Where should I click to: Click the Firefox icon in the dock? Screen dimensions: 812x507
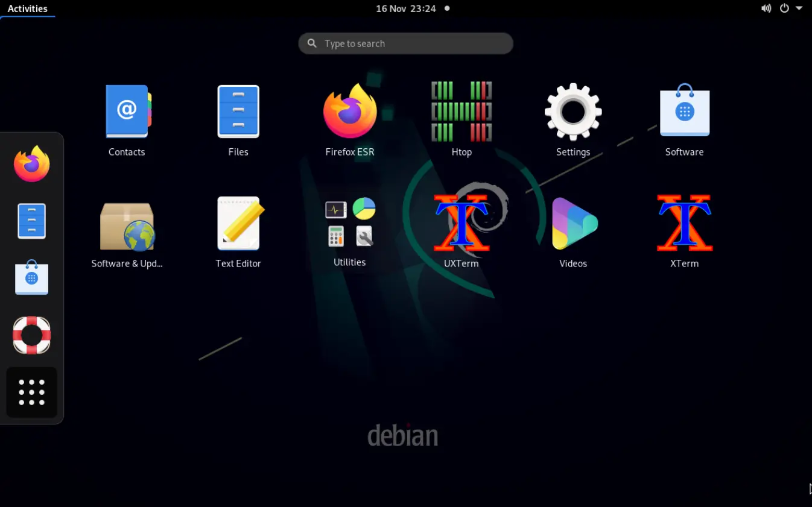(x=31, y=163)
